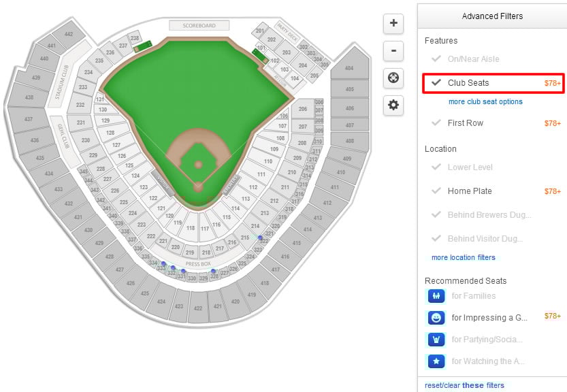Select section 118 behind home plate
Image resolution: width=567 pixels, height=392 pixels.
pyautogui.click(x=190, y=227)
